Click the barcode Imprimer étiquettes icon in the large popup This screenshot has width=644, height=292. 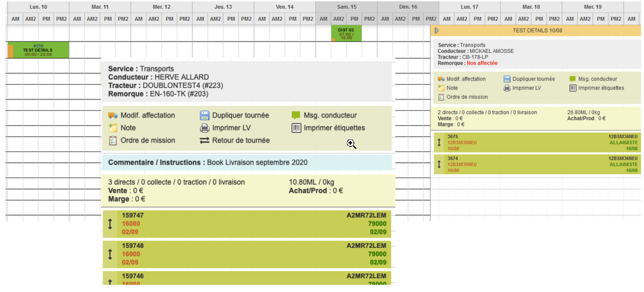pos(296,128)
